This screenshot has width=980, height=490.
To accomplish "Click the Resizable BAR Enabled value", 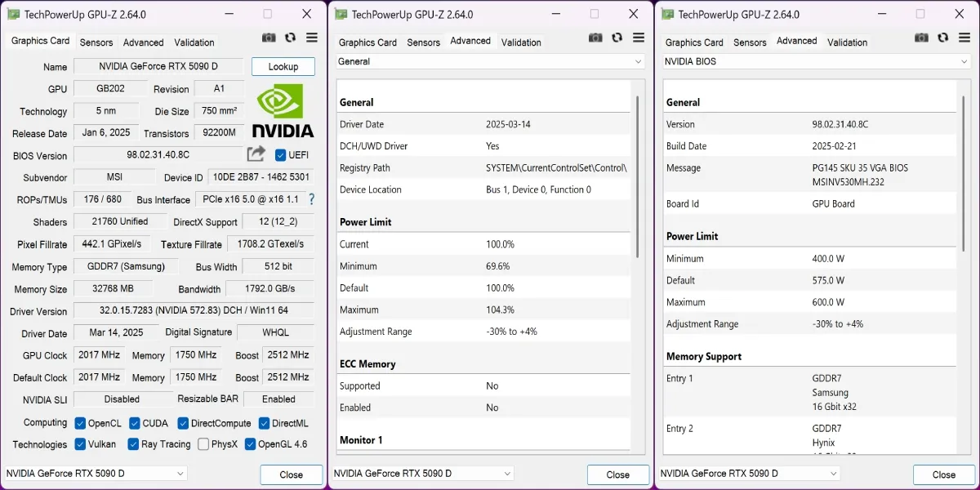I will [x=279, y=399].
